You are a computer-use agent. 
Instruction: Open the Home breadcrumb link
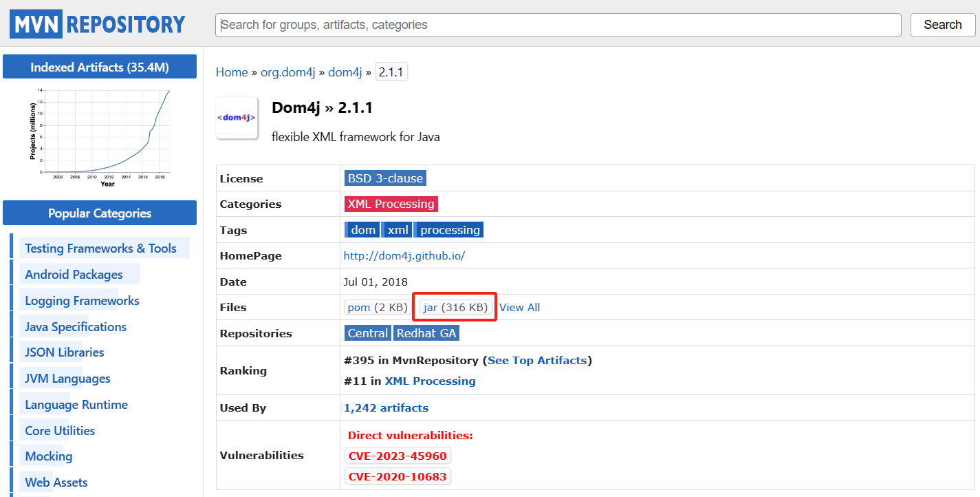click(232, 72)
